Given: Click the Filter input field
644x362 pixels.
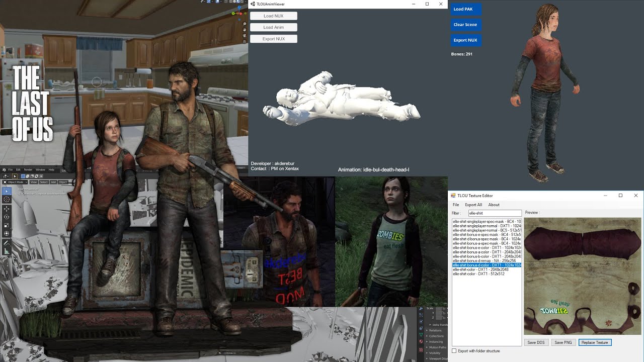Looking at the screenshot, I should [x=495, y=213].
